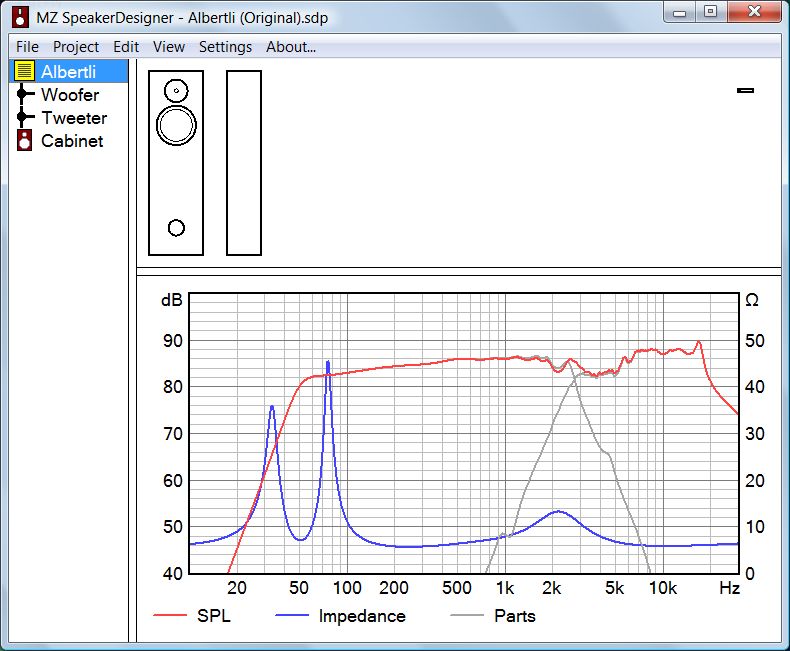Image resolution: width=790 pixels, height=651 pixels.
Task: Open the About... menu
Action: [291, 47]
